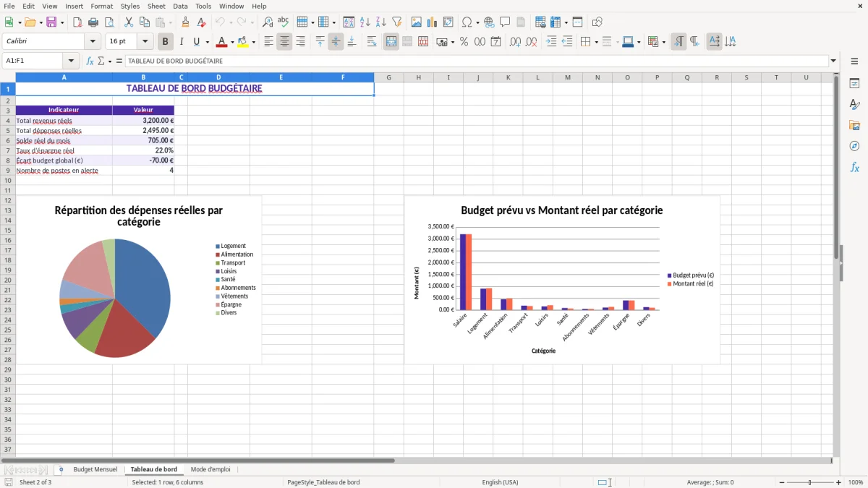Open the Styles sidebar panel
Screen dimensions: 868x488
(x=854, y=105)
